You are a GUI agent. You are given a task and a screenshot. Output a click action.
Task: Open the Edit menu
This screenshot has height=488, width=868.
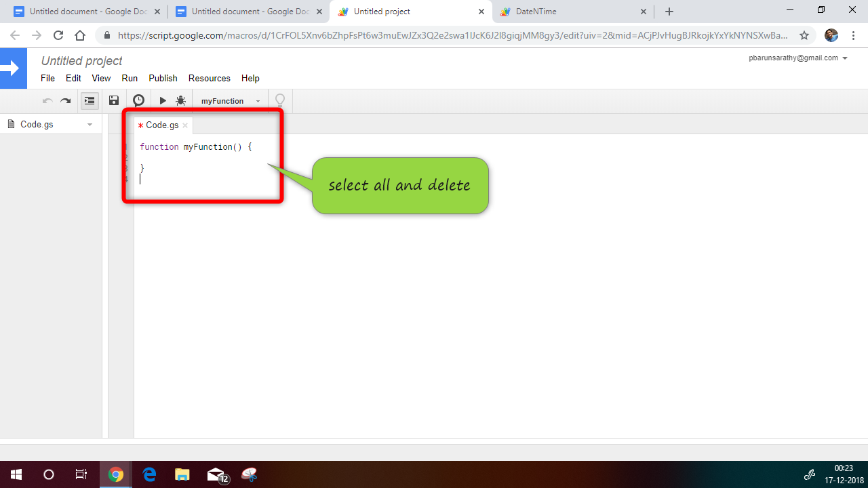point(73,78)
